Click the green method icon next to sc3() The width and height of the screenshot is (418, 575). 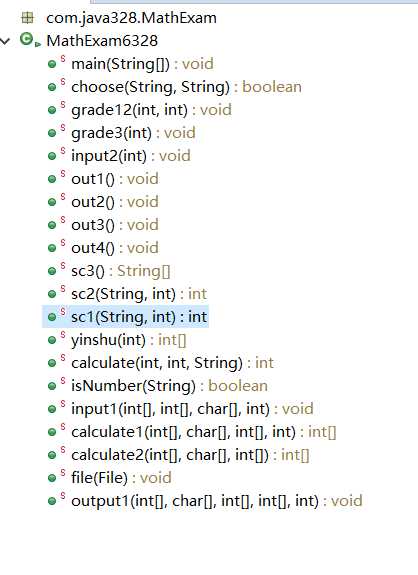coord(52,271)
